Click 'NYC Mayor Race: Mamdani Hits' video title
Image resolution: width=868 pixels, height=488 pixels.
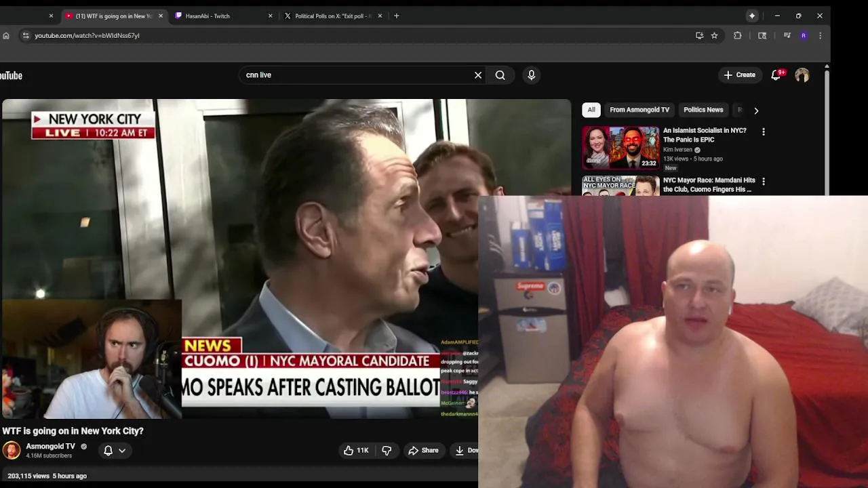pyautogui.click(x=709, y=185)
